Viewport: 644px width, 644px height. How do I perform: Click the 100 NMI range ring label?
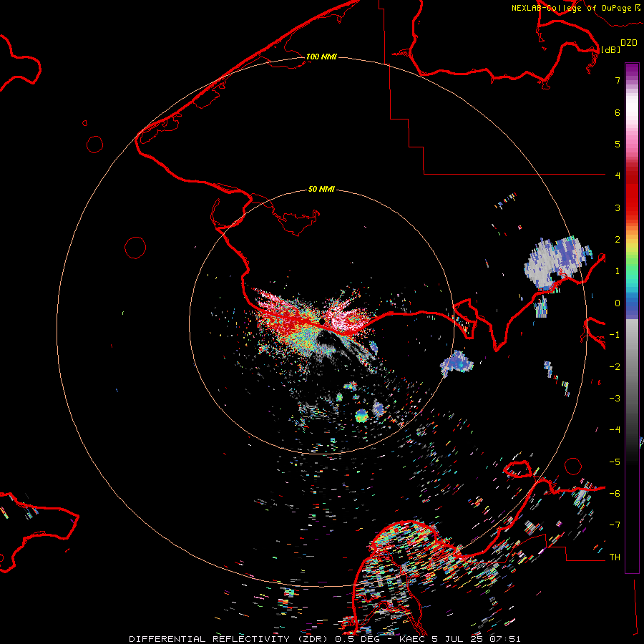coord(321,57)
